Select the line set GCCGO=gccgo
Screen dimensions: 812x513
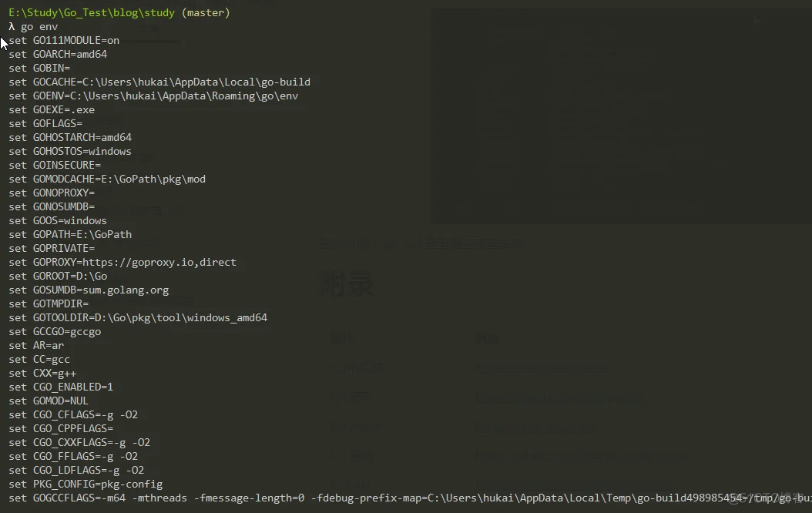(x=55, y=331)
